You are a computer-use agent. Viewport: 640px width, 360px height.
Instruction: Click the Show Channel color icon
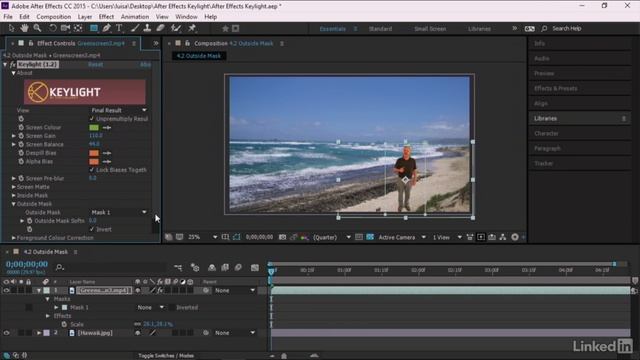click(304, 237)
